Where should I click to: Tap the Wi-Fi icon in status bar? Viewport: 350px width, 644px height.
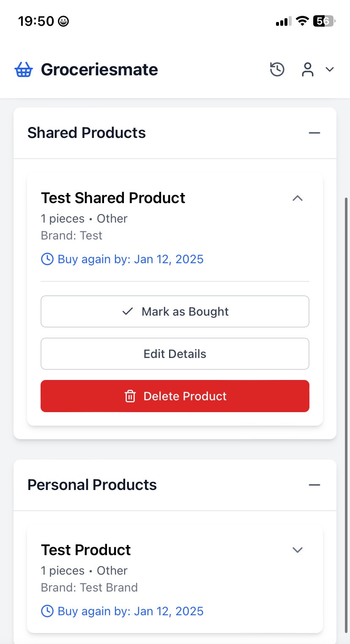point(302,21)
